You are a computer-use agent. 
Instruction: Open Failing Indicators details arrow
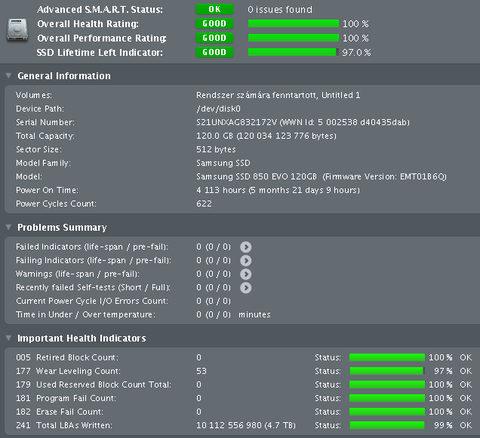[246, 261]
